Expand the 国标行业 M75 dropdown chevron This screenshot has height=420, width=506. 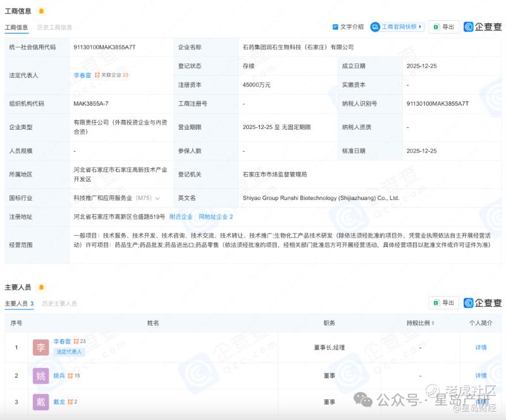(157, 198)
